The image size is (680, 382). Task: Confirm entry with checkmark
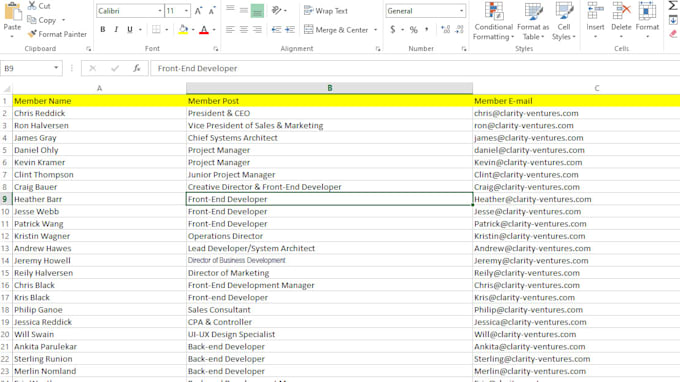(x=114, y=68)
